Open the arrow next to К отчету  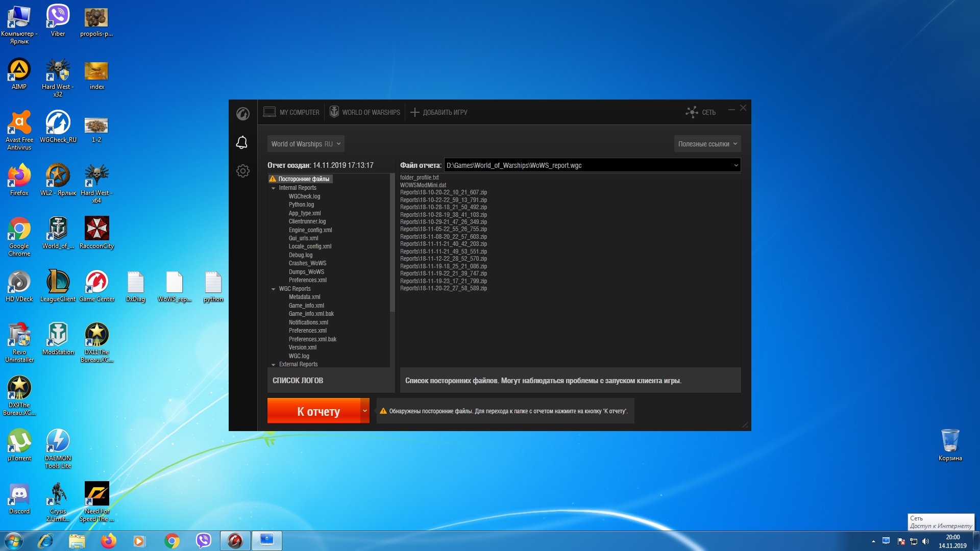click(x=365, y=411)
